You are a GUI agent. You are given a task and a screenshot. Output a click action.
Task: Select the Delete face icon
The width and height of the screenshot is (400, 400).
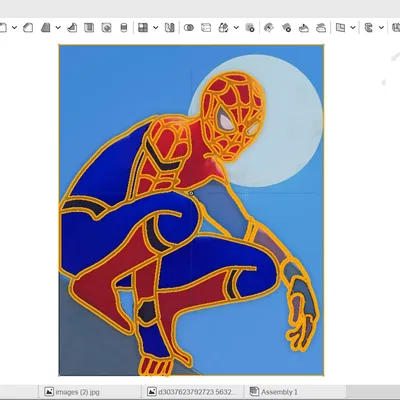pyautogui.click(x=286, y=28)
